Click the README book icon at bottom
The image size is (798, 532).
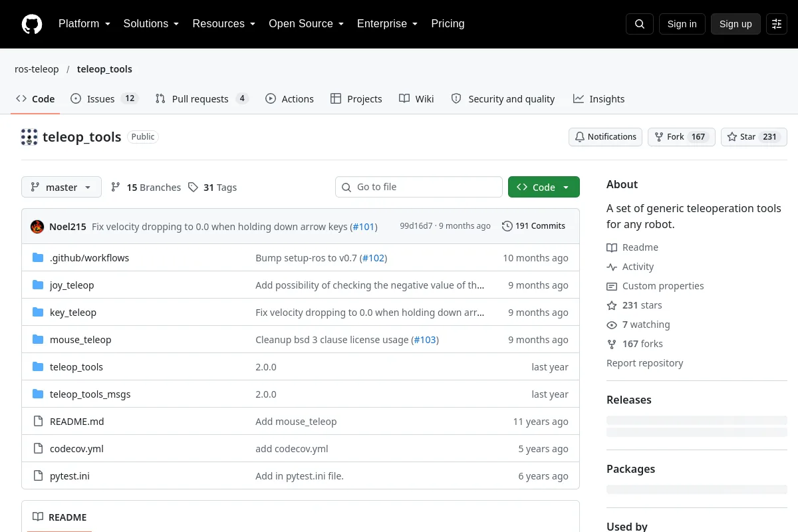[x=38, y=517]
